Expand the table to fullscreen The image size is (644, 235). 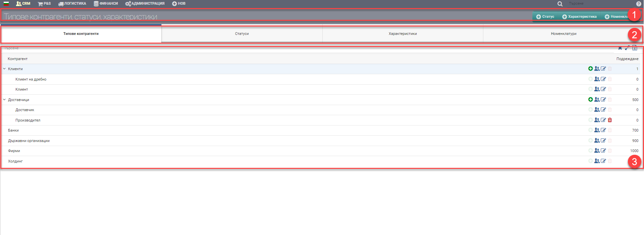(627, 48)
